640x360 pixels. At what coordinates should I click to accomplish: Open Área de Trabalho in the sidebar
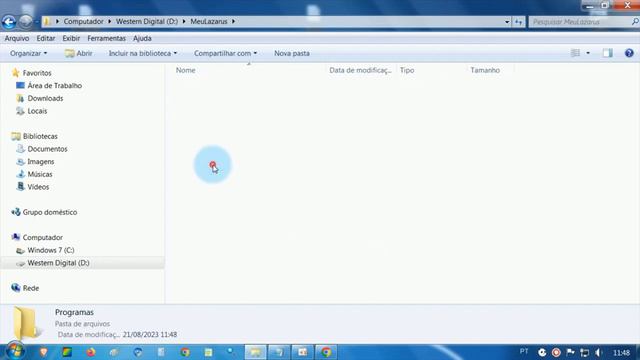[55, 86]
